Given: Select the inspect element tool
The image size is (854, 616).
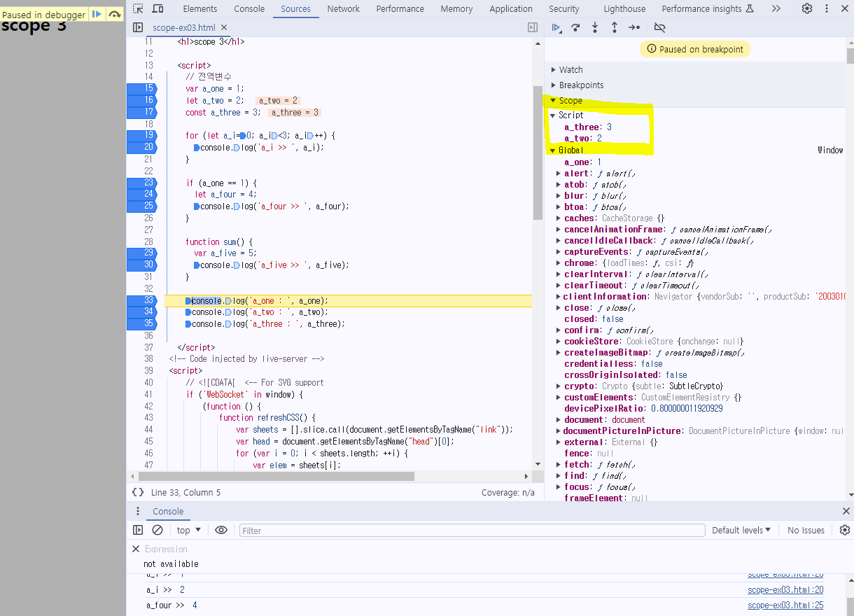Looking at the screenshot, I should coord(138,8).
